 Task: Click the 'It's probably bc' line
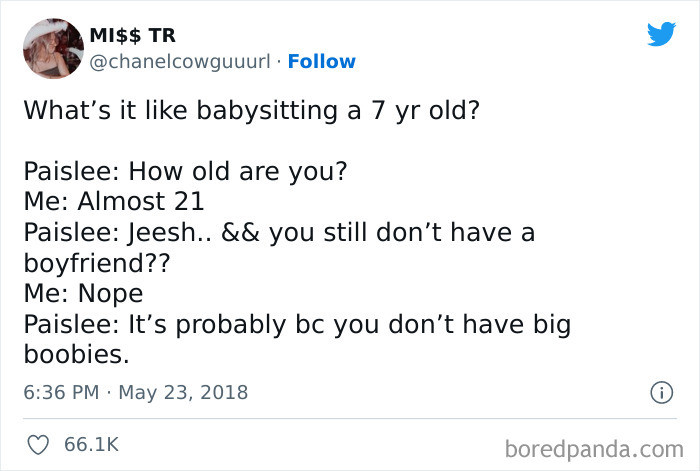point(297,324)
